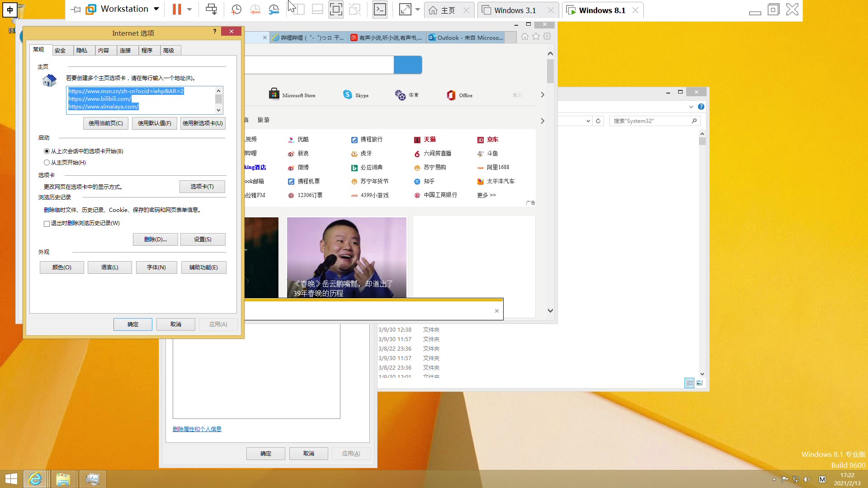Click the stretch guest display icon
This screenshot has height=488, width=868.
405,9
